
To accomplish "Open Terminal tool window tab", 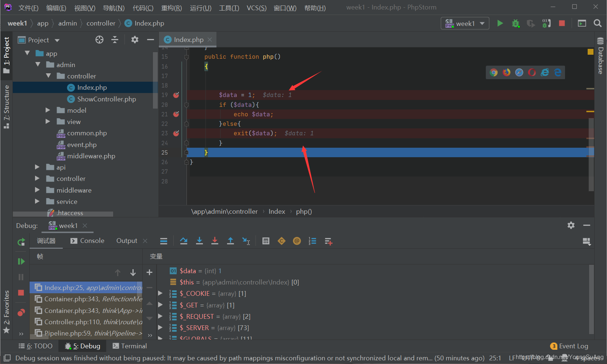I will 130,346.
